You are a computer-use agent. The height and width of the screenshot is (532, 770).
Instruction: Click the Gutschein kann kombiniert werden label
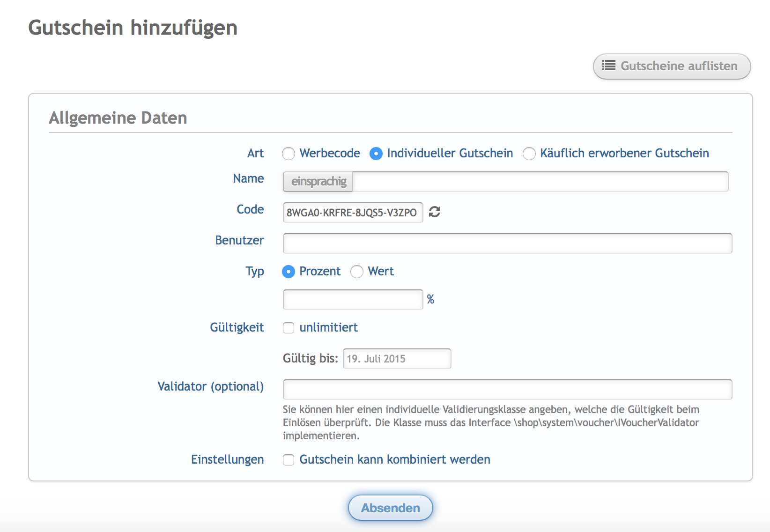(394, 459)
